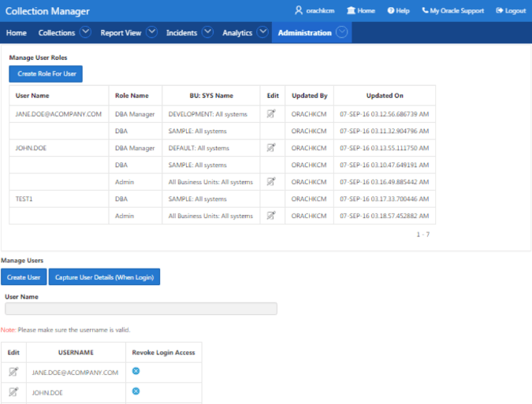
Task: Edit TEST1 Admin role entry
Action: pos(271,215)
